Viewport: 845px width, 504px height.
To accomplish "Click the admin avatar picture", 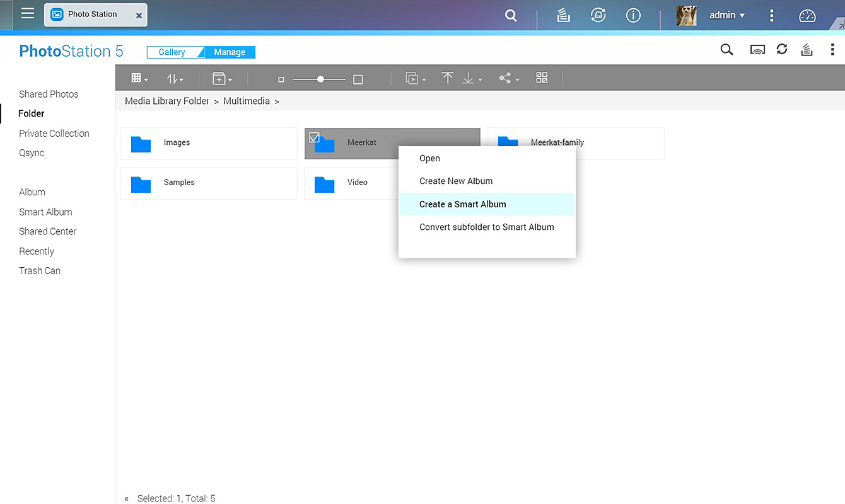I will (686, 16).
